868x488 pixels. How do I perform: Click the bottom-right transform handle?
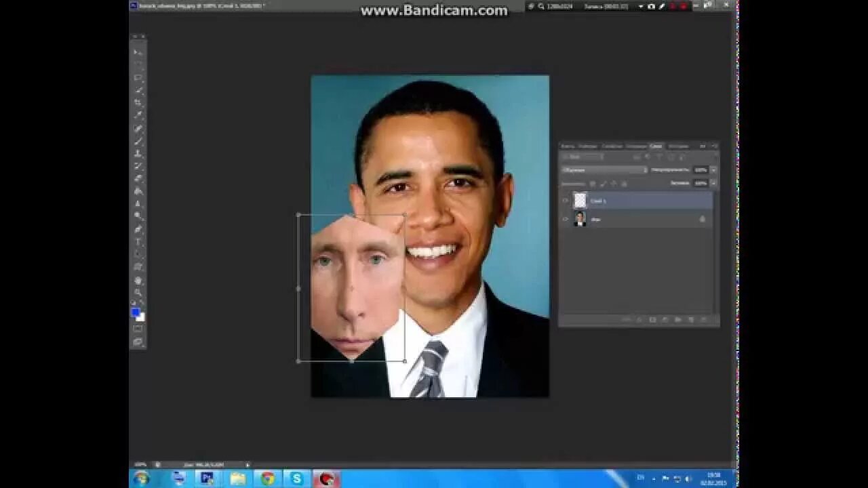tap(405, 361)
